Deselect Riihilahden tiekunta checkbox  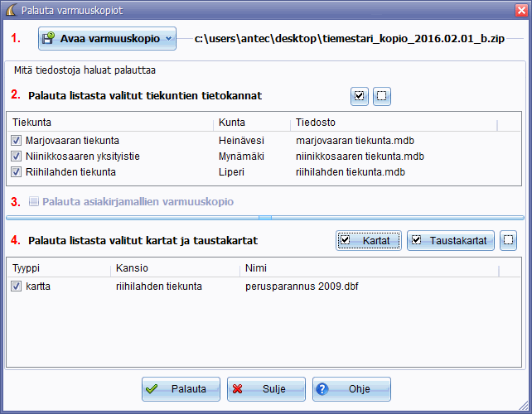17,172
